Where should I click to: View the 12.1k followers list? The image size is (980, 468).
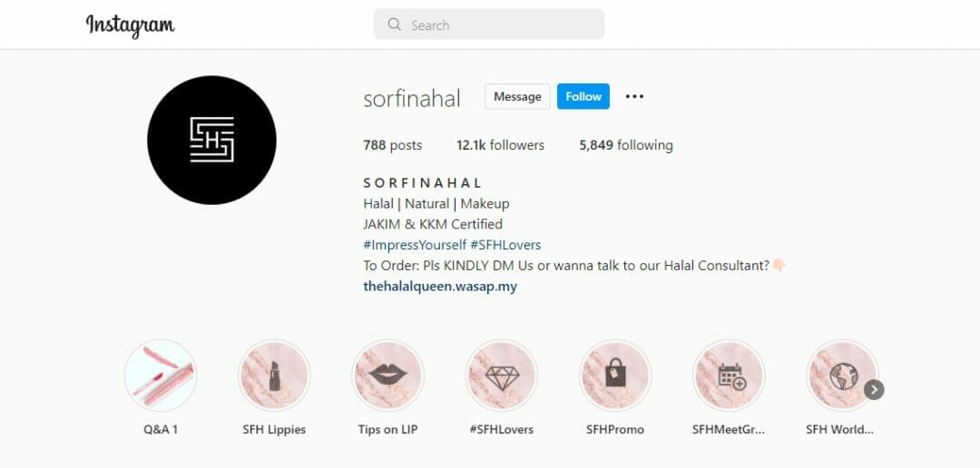pos(501,146)
